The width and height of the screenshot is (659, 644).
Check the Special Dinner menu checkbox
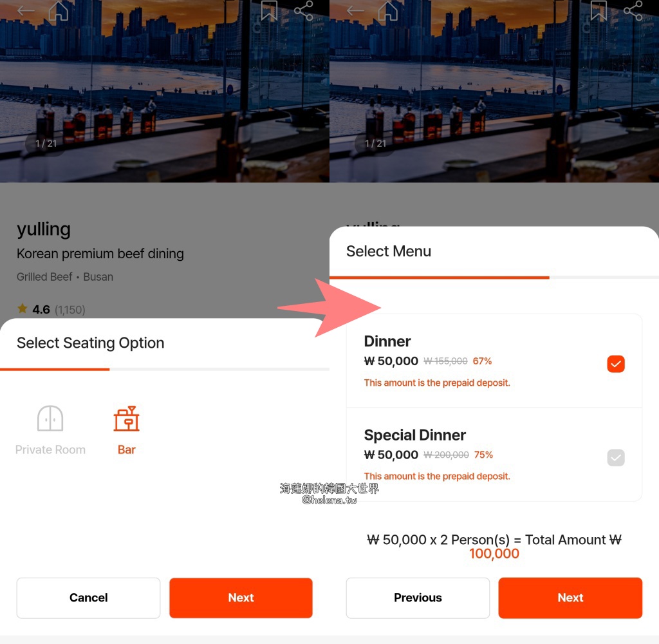(x=616, y=458)
